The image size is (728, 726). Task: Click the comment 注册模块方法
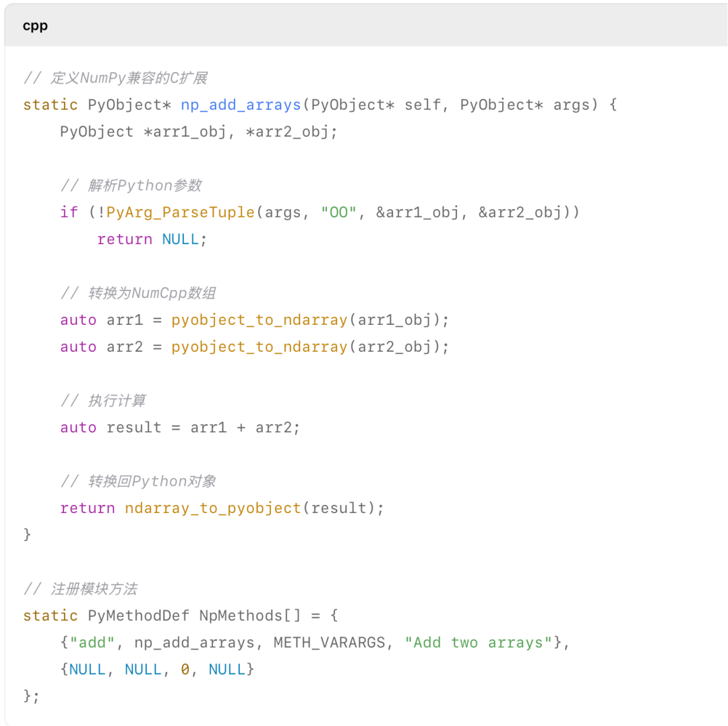click(x=80, y=589)
